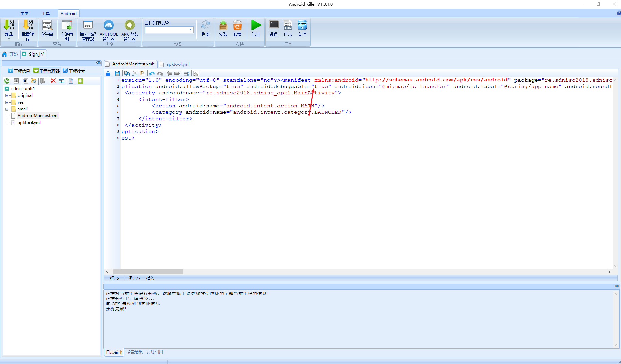Click the Java coffee cup icon
621x364 pixels.
tap(196, 73)
